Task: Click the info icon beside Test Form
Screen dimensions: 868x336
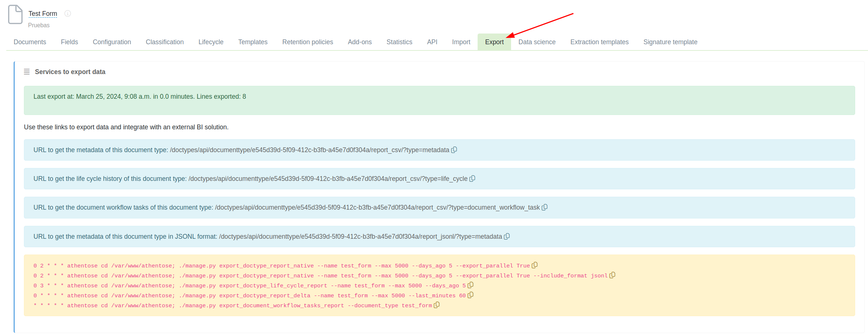Action: (68, 14)
